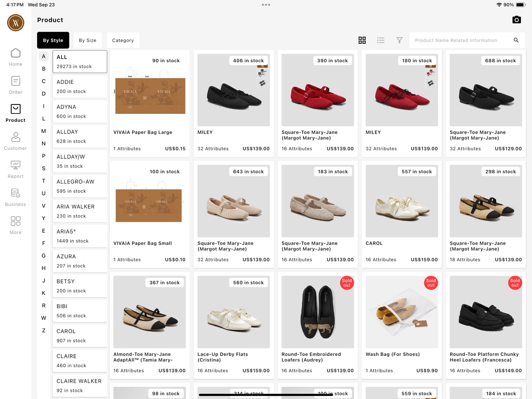Screen dimensions: 532x399
Task: Open Almond-Toe Mary-Jane AdaptAll product
Action: click(x=150, y=326)
